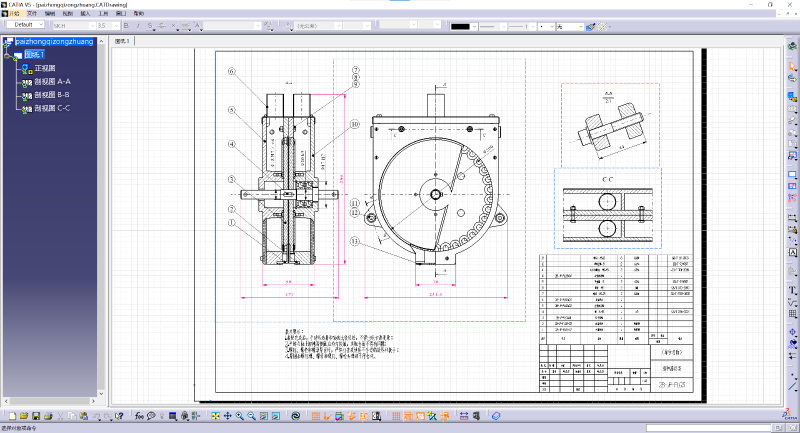800x433 pixels.
Task: Open the font size 3.5 dropdown
Action: pyautogui.click(x=108, y=26)
